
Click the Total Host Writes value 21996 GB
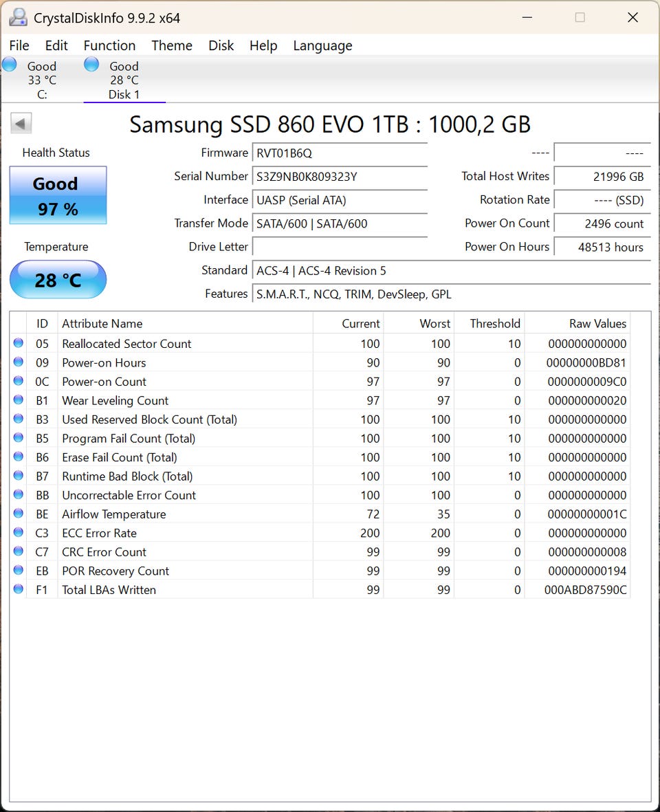click(x=602, y=177)
